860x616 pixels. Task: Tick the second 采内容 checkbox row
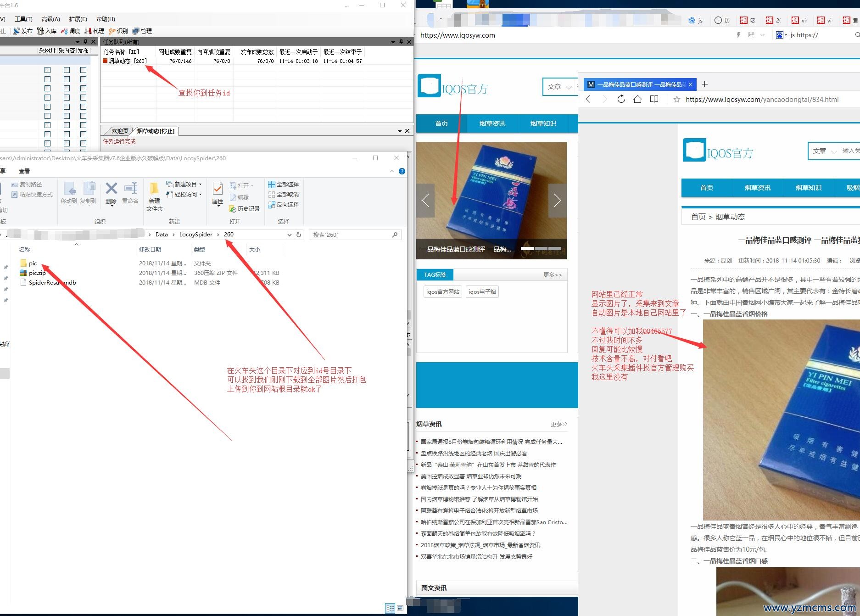click(x=67, y=79)
